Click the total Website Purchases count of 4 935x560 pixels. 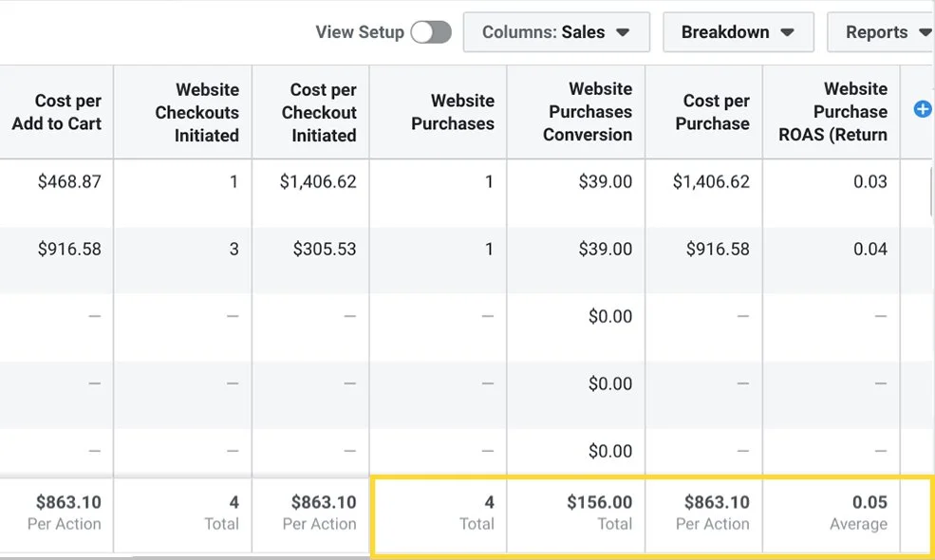488,502
